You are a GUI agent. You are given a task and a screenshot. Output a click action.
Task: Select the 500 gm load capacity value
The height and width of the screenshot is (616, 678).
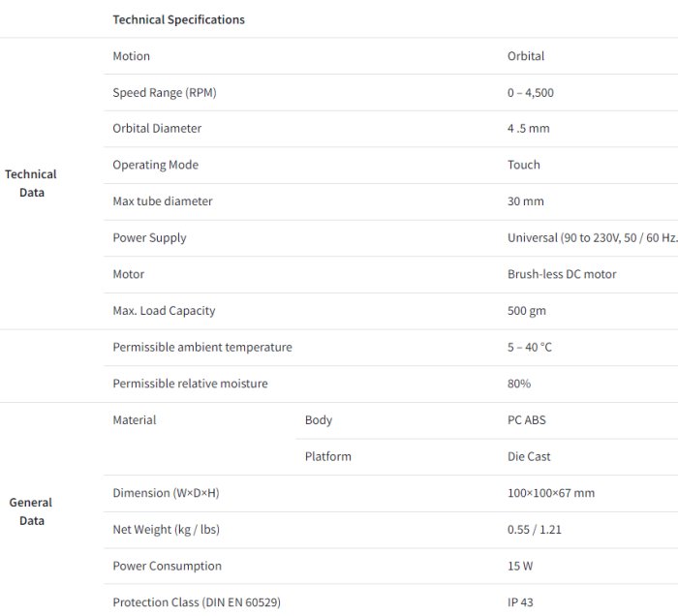click(526, 311)
